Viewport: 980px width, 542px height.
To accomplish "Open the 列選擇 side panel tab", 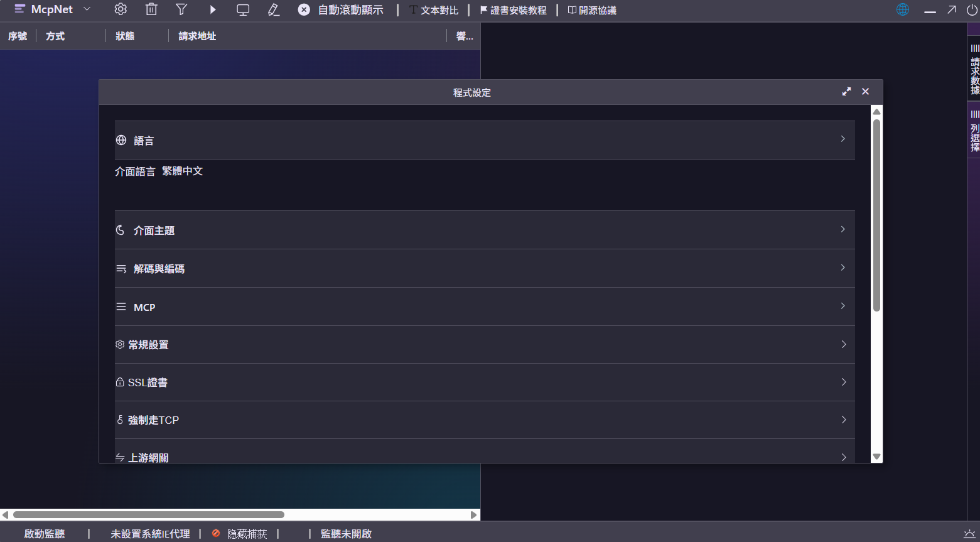I will click(974, 130).
